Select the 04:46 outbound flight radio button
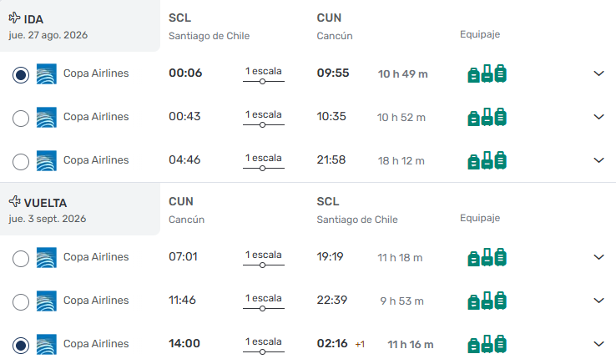The height and width of the screenshot is (364, 616). (21, 161)
